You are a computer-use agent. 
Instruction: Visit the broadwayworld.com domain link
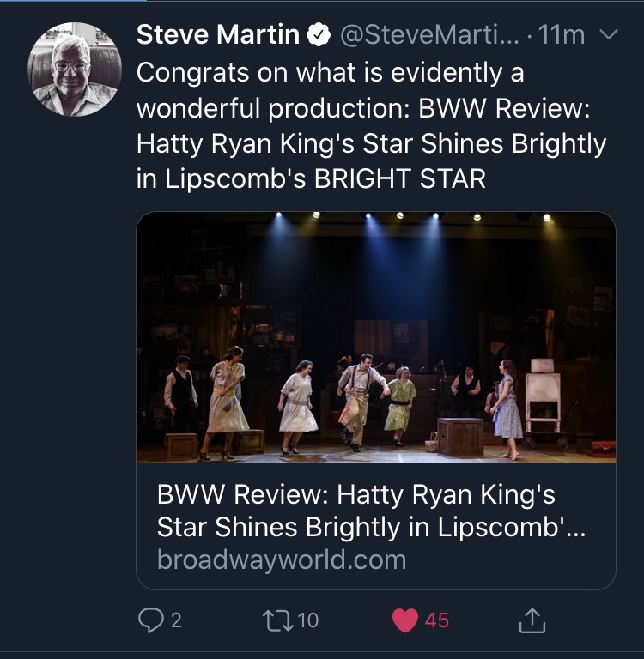(x=282, y=560)
